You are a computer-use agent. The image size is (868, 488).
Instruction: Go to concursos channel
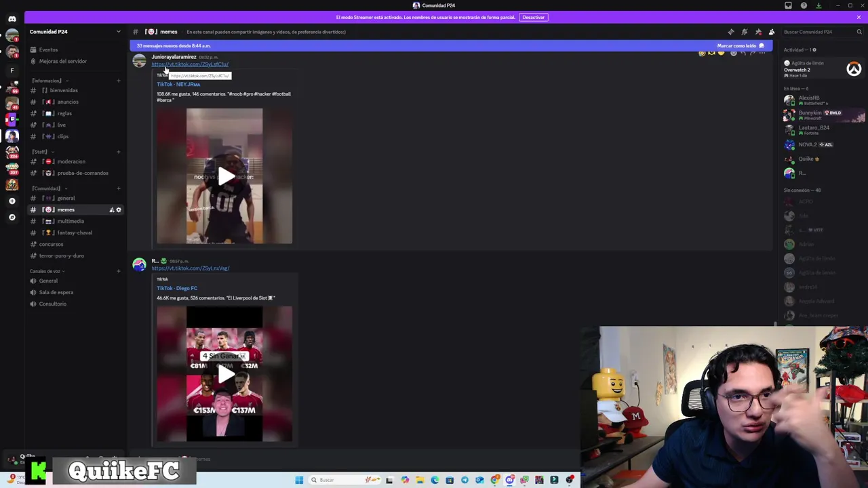click(76, 244)
